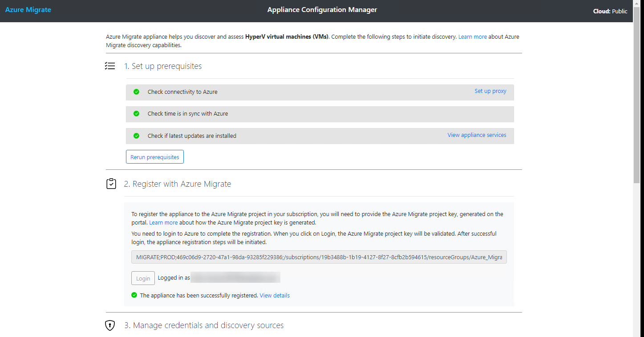Screen dimensions: 644x337
Task: Click the Azure Migrate title in header
Action: (x=28, y=10)
